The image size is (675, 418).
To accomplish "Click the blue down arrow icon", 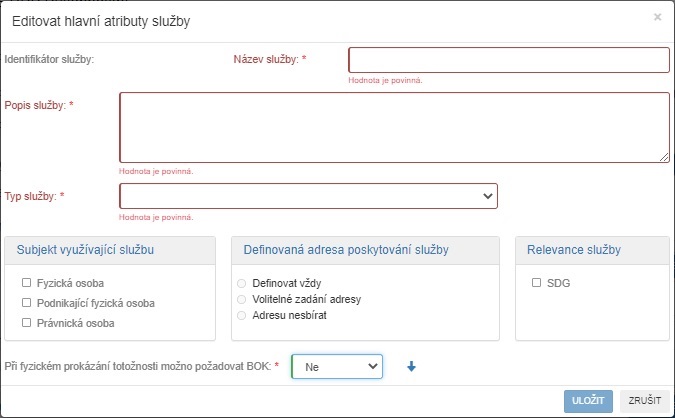I will pyautogui.click(x=411, y=367).
